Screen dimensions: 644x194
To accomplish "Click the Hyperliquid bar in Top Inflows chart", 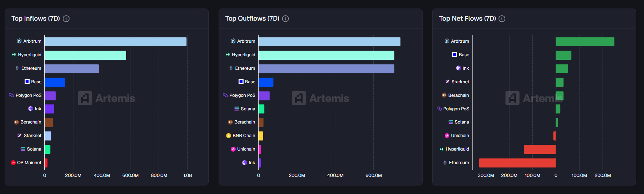I will point(85,55).
